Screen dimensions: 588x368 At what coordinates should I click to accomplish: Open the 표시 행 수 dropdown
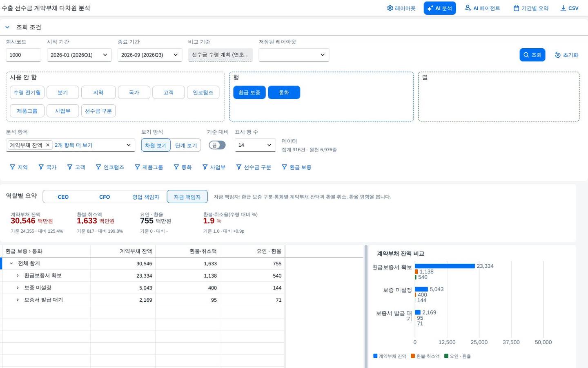(x=255, y=145)
